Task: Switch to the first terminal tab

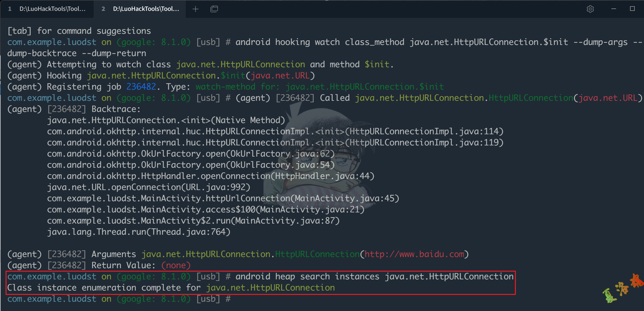Action: coord(47,9)
